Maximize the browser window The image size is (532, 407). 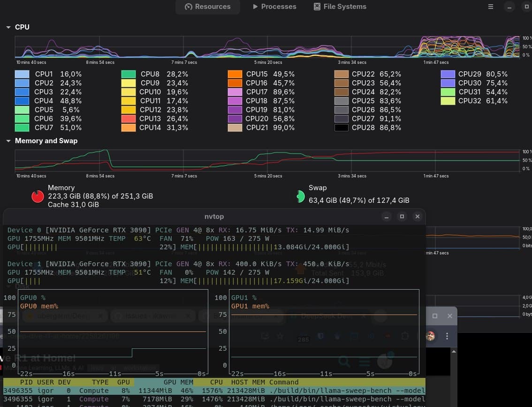435,316
